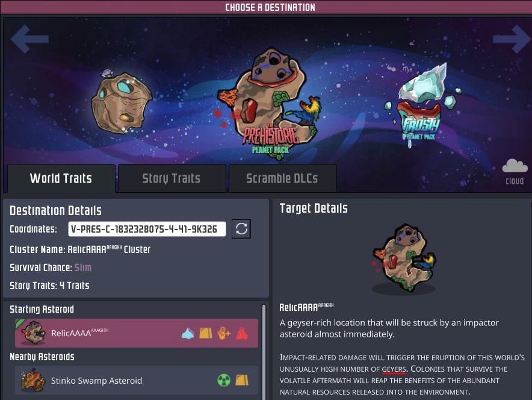Switch to the Story Traits tab
Image resolution: width=532 pixels, height=400 pixels.
(x=172, y=178)
